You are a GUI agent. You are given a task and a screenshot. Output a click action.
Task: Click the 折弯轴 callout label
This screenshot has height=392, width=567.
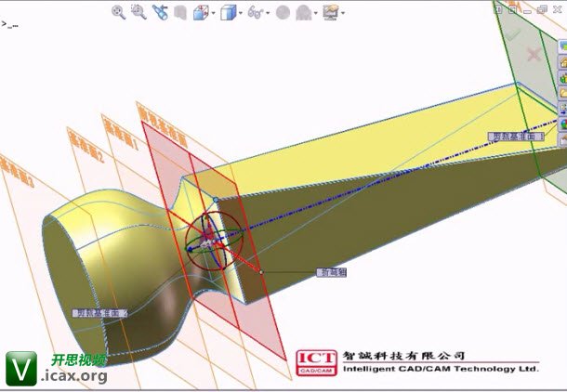[332, 272]
